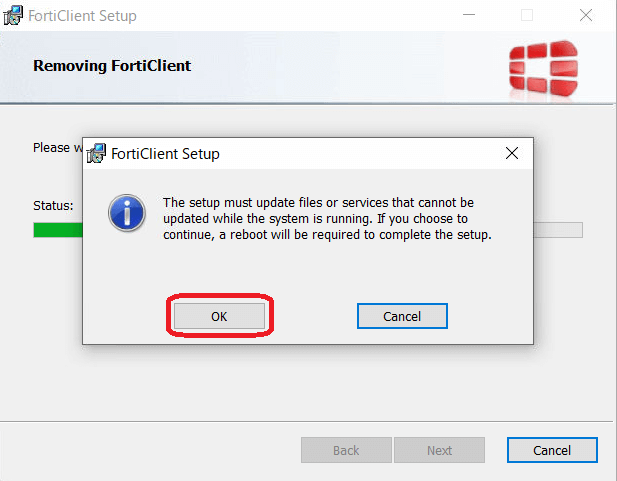Click the green filled portion of the progress bar
617x481 pixels.
coord(57,230)
